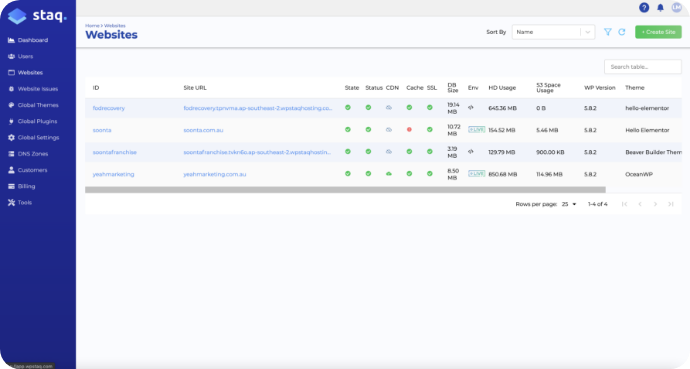The width and height of the screenshot is (690, 369).
Task: Click the HD Usage column header
Action: pyautogui.click(x=502, y=88)
